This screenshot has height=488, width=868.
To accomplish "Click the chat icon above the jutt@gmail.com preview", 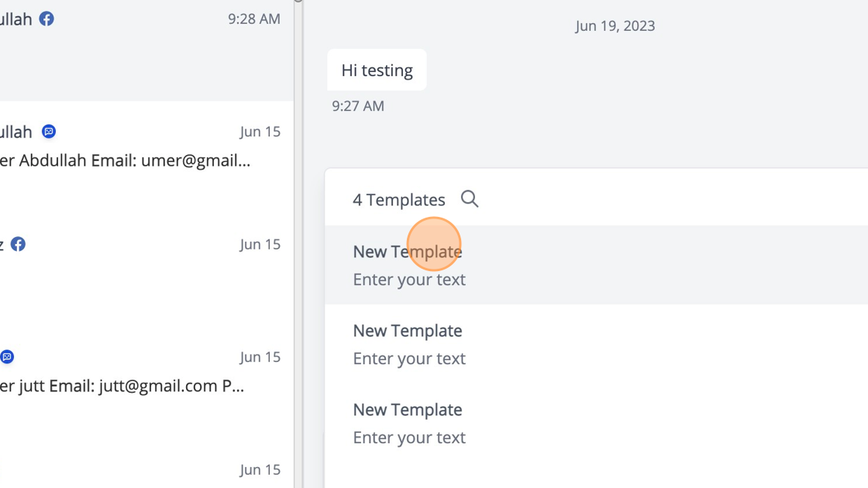I will coord(7,357).
